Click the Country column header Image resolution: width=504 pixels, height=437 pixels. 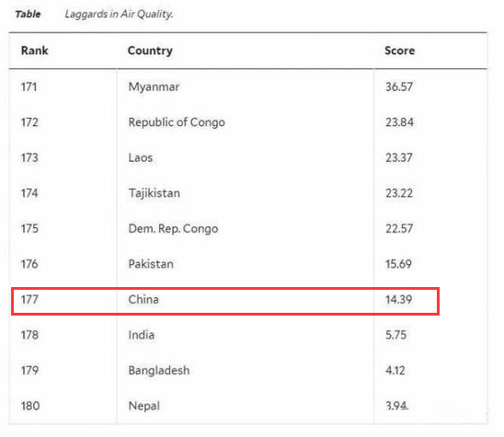[x=150, y=51]
